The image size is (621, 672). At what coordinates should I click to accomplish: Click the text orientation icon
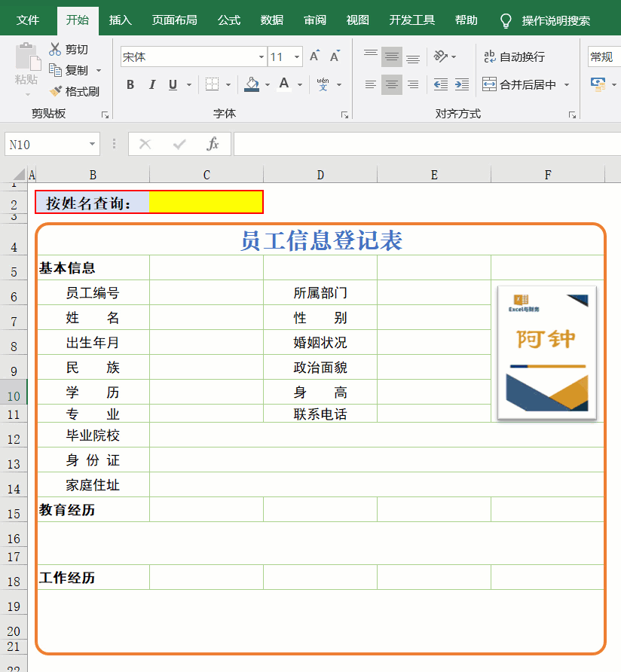[x=440, y=57]
